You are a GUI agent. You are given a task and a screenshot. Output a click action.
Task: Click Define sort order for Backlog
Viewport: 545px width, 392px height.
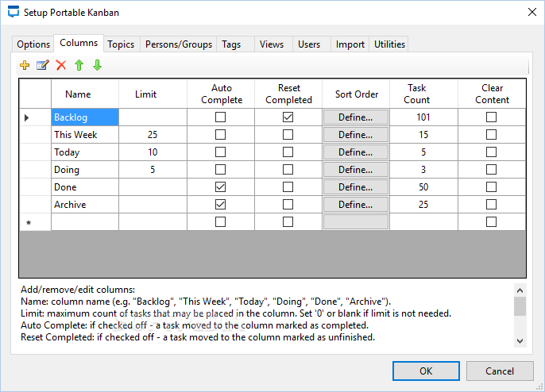tap(356, 117)
